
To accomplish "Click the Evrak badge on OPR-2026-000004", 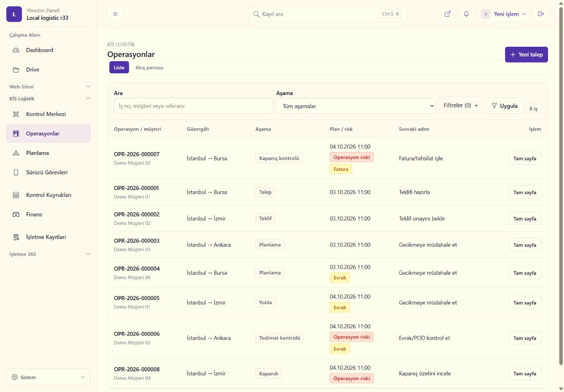I will [340, 278].
